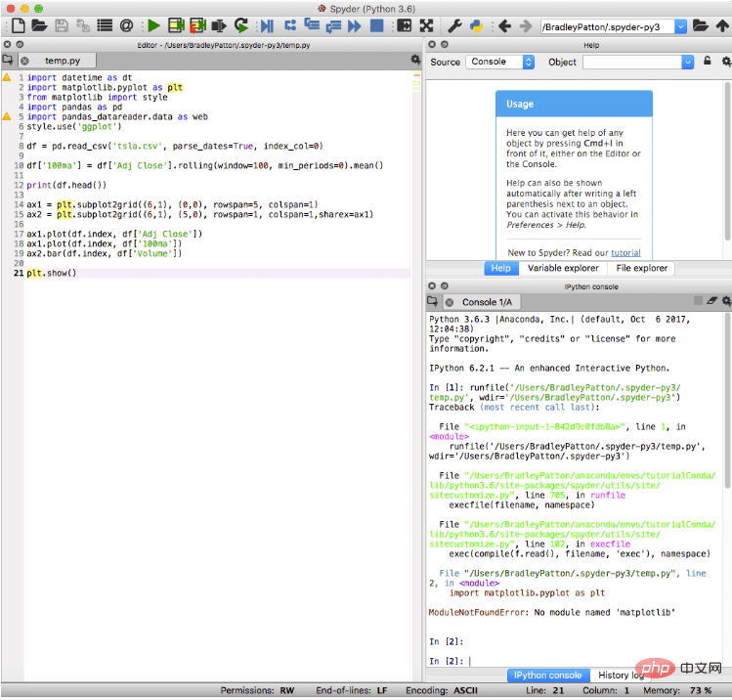Toggle fullscreen mode icon
The width and height of the screenshot is (732, 700).
(426, 25)
